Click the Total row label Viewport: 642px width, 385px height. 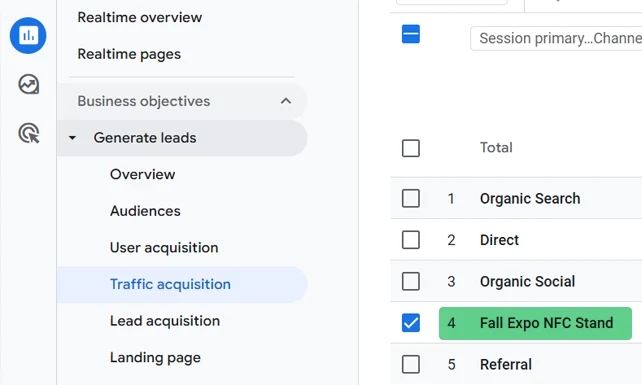[496, 147]
